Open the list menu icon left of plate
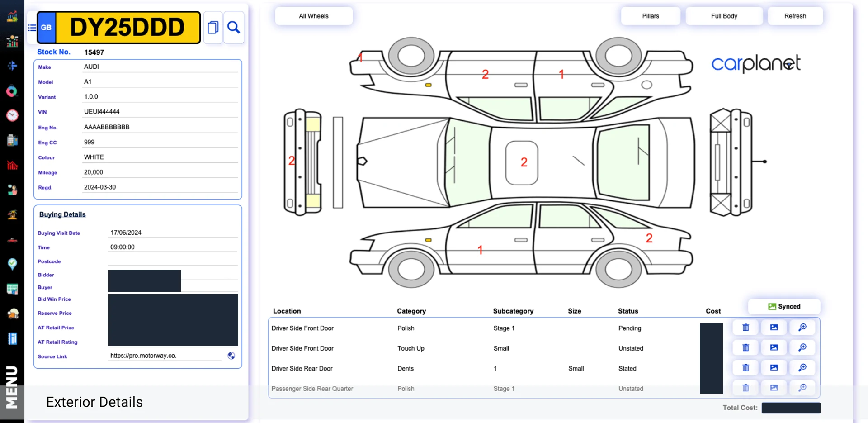868x423 pixels. pos(32,28)
